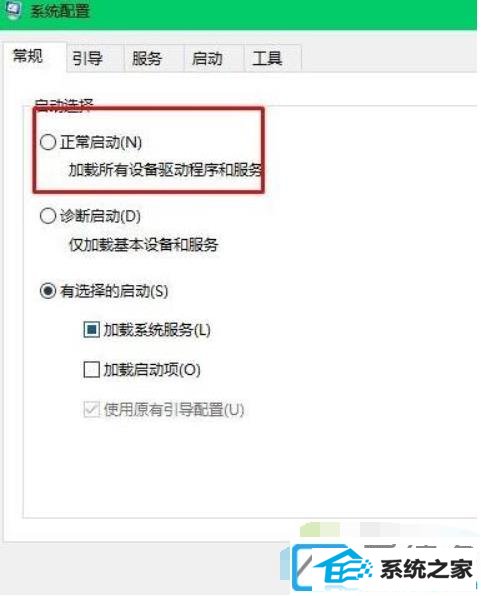Select the 正常启动(N) radio button

(x=48, y=142)
